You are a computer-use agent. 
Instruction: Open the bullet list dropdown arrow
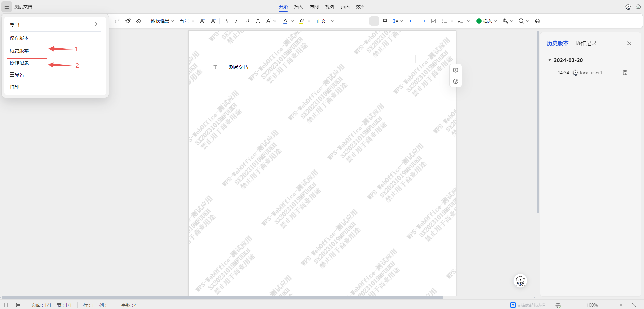tap(452, 21)
